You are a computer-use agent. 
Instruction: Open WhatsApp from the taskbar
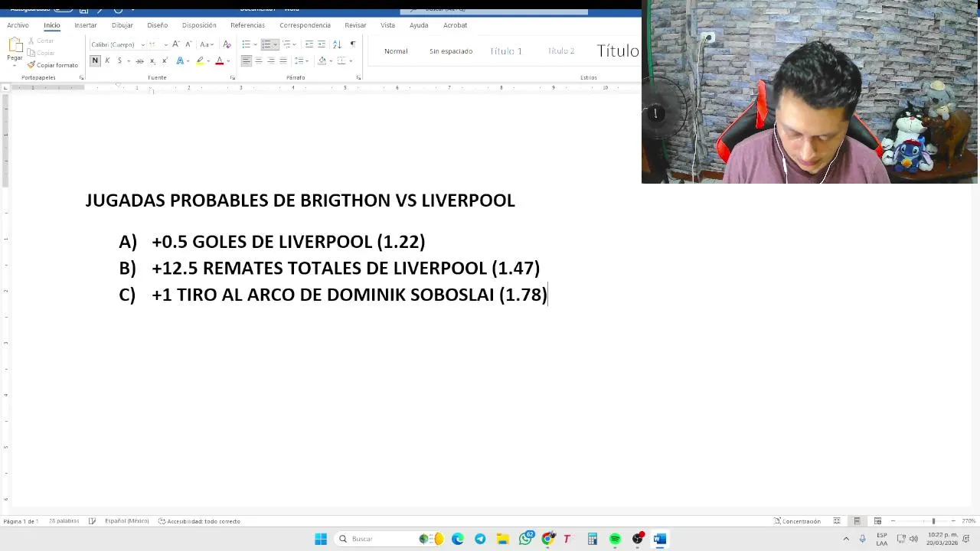[525, 539]
